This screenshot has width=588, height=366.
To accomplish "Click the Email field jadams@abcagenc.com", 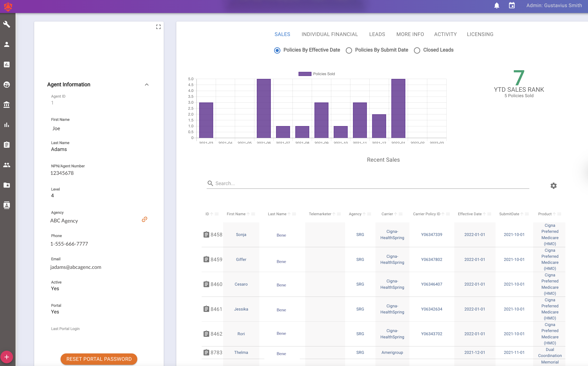I will click(76, 267).
